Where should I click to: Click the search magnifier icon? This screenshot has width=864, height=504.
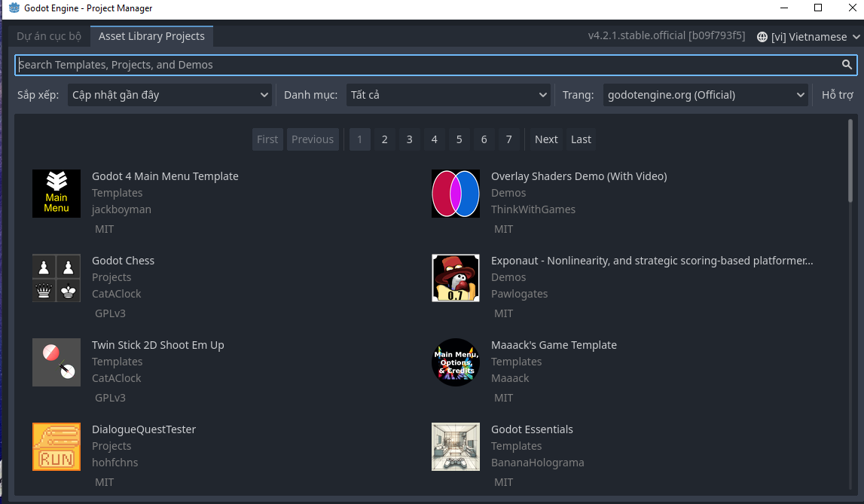tap(847, 65)
